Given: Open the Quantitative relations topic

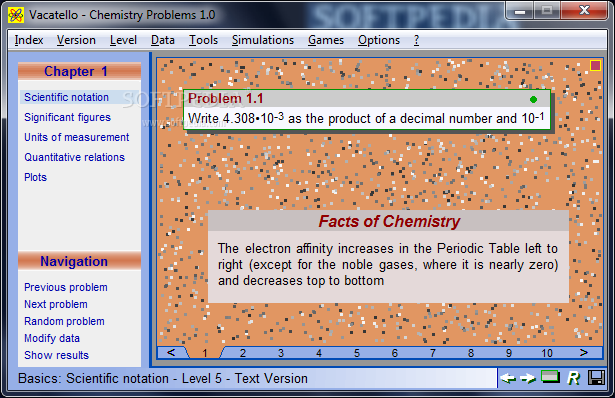Looking at the screenshot, I should [x=74, y=157].
